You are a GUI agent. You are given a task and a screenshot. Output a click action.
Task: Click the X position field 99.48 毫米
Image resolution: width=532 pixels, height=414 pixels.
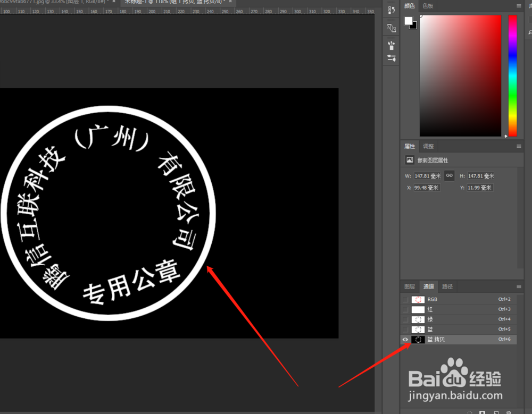[427, 188]
